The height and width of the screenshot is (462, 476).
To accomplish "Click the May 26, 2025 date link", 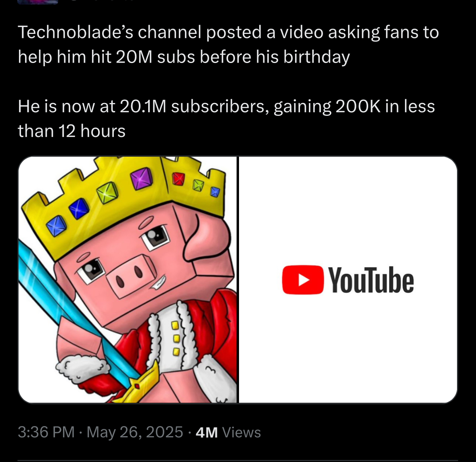I will point(135,432).
